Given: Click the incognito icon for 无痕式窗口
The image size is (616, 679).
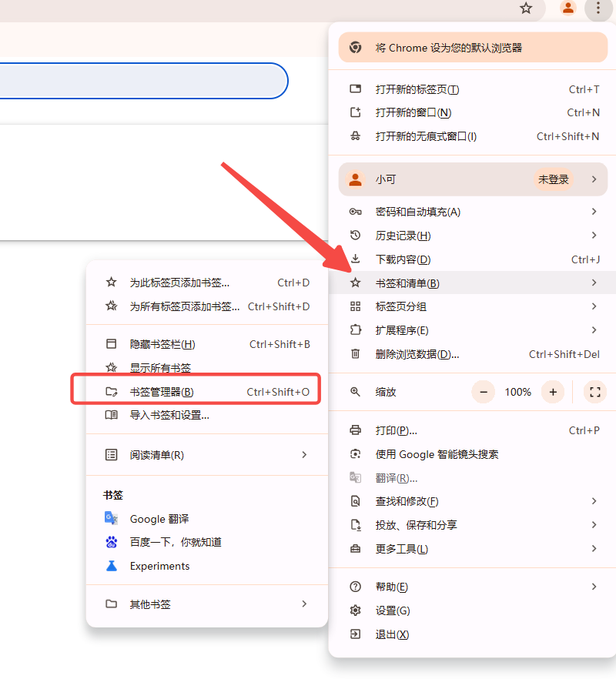Looking at the screenshot, I should pyautogui.click(x=355, y=136).
